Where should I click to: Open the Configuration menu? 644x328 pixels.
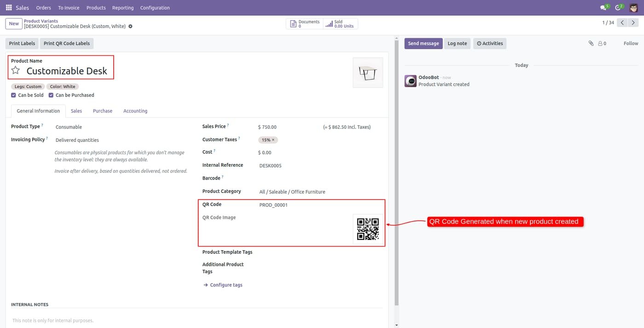(155, 8)
